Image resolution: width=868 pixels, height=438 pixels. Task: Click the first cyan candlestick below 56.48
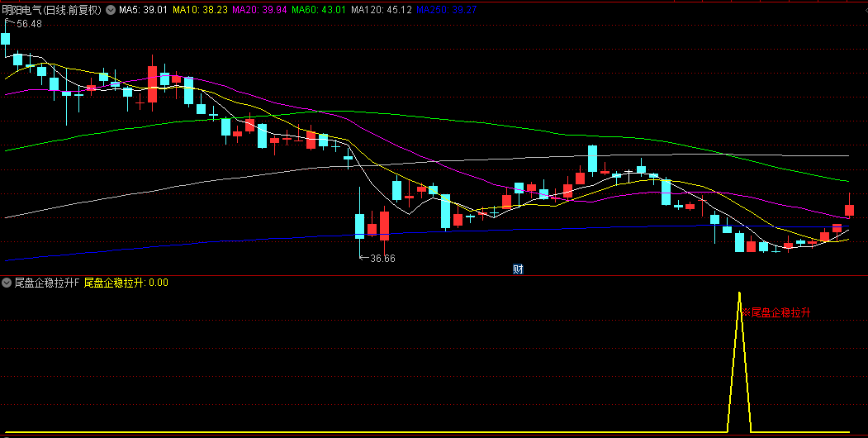point(6,38)
